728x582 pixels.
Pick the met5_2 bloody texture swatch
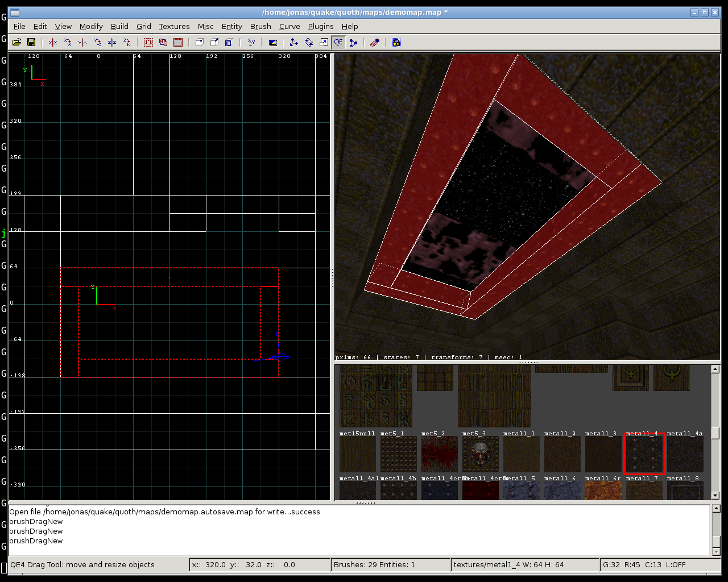[x=439, y=454]
